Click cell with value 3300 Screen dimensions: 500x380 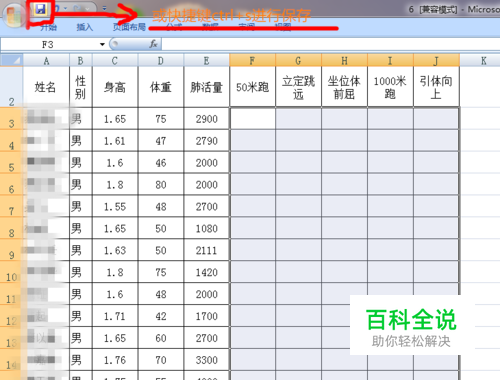(x=207, y=360)
